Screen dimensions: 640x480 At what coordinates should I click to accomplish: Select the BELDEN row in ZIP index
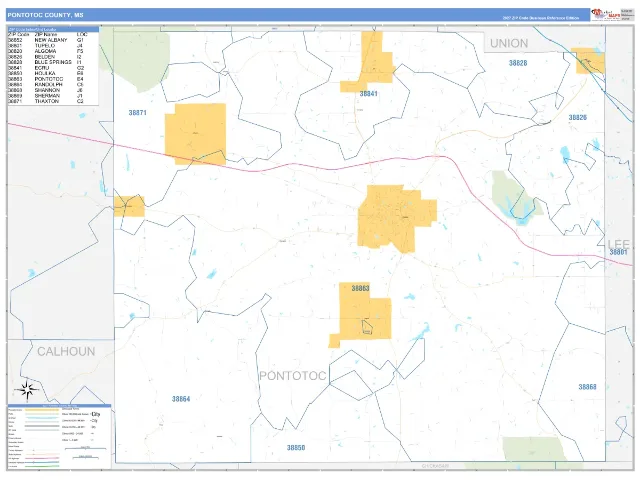tap(46, 57)
